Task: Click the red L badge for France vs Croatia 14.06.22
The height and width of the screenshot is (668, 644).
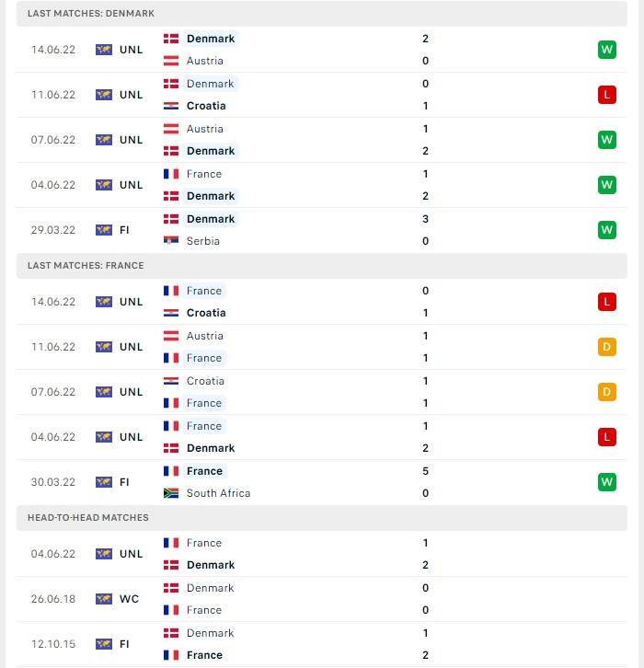Action: pyautogui.click(x=606, y=302)
